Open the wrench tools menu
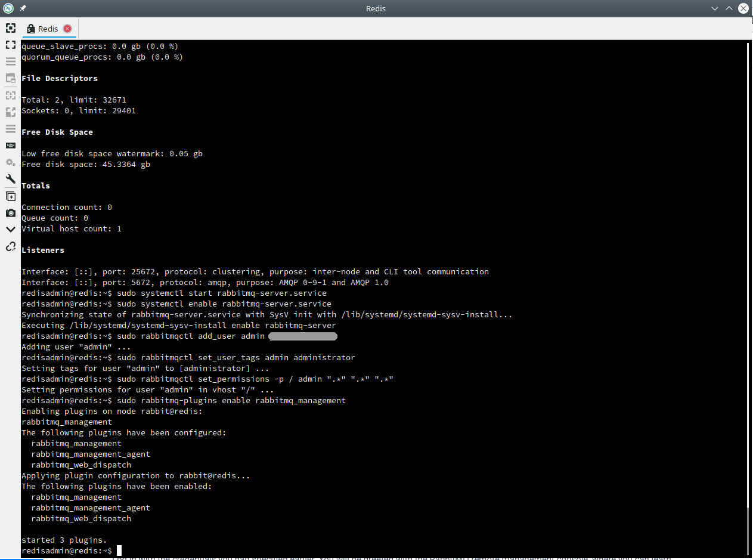 pos(10,179)
